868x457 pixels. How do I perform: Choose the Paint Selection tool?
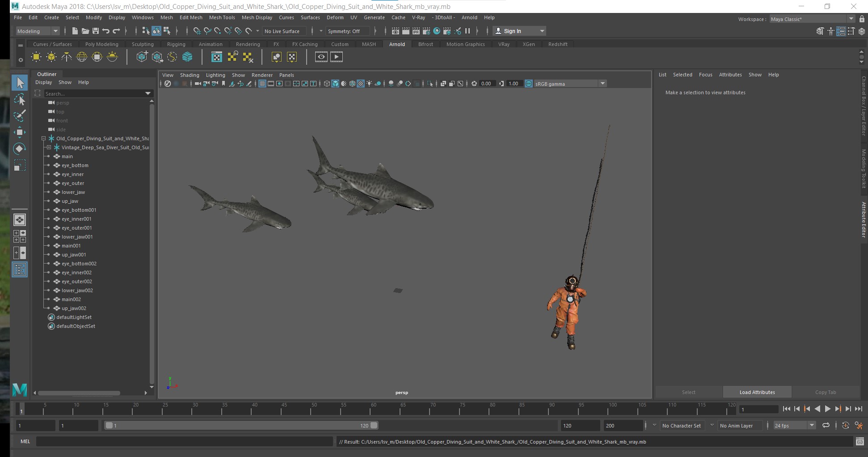20,116
